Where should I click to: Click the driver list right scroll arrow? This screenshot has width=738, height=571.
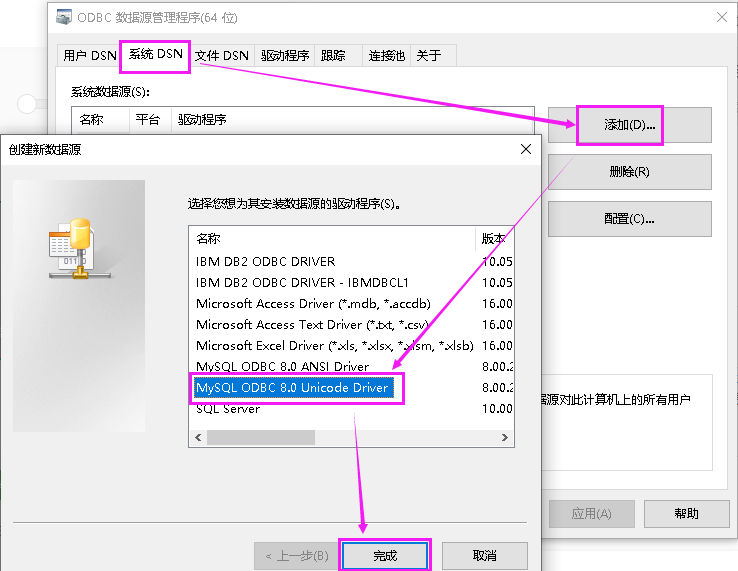(505, 437)
